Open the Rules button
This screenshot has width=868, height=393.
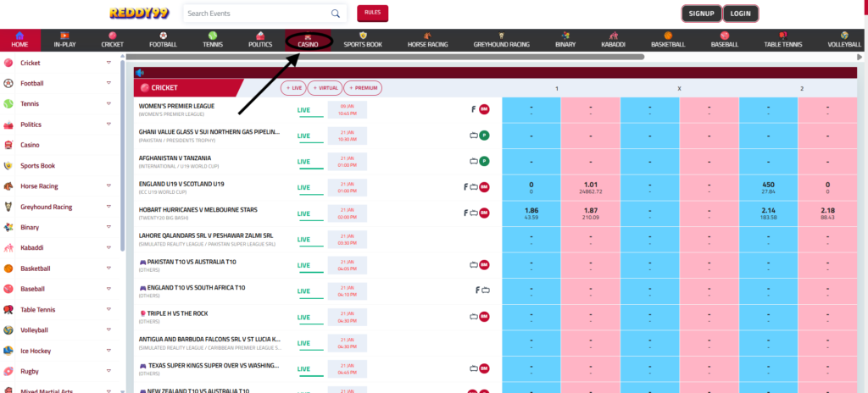(x=372, y=12)
